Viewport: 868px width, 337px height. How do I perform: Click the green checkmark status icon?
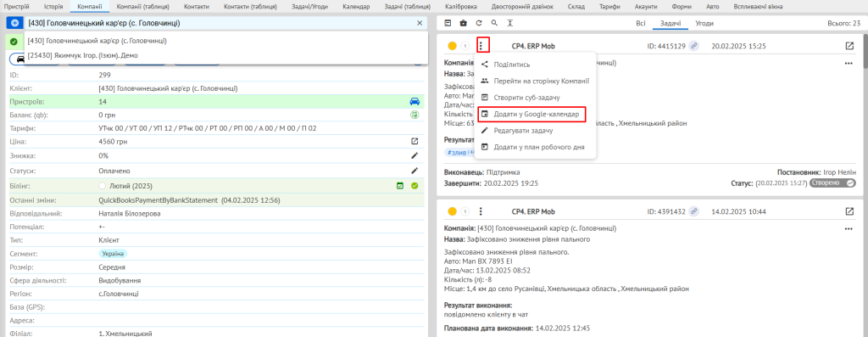pos(14,42)
